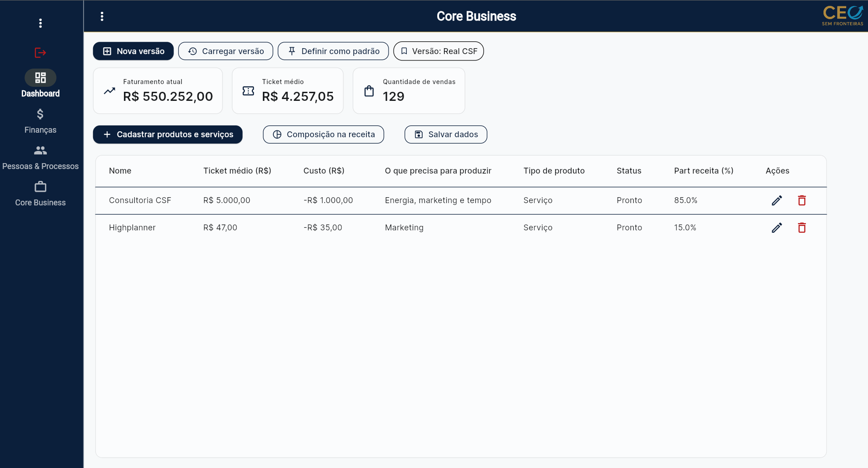Click the red logout icon
The height and width of the screenshot is (468, 868).
coord(40,53)
